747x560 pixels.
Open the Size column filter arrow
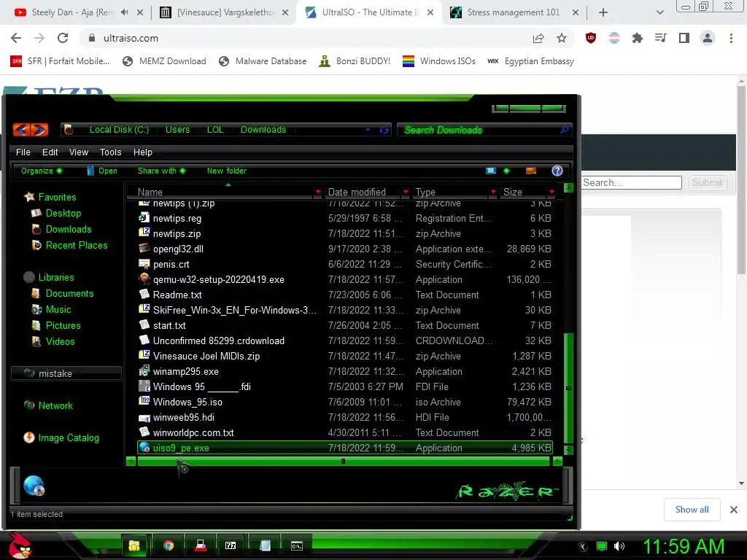pos(551,192)
